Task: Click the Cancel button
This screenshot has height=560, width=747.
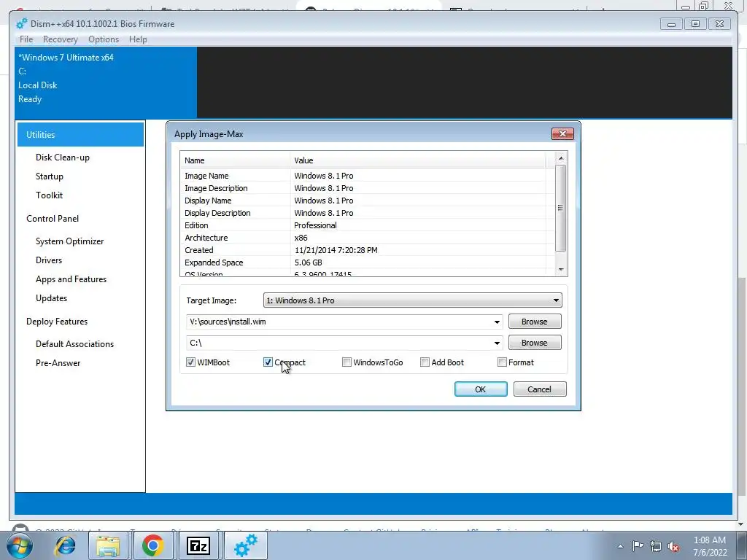Action: click(x=540, y=389)
